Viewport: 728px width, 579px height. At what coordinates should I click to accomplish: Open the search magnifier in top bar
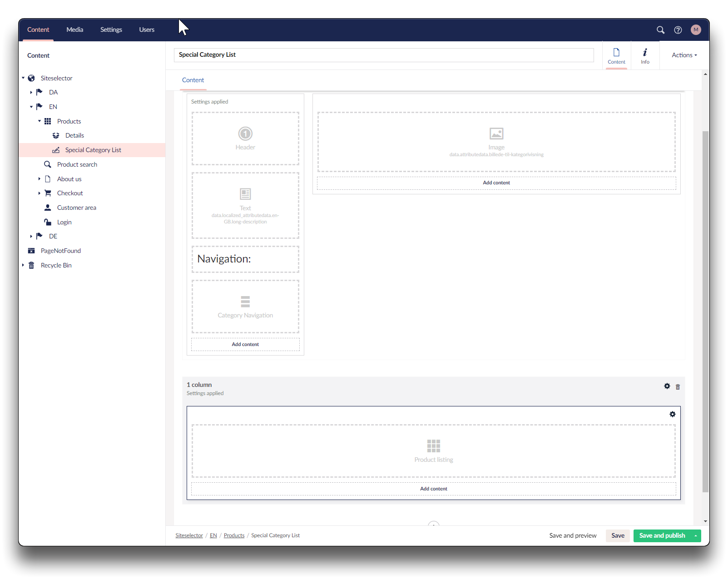click(x=660, y=30)
